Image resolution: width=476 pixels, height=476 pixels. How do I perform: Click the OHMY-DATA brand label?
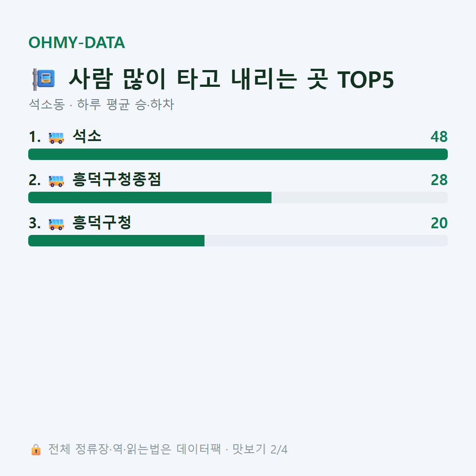(x=77, y=42)
